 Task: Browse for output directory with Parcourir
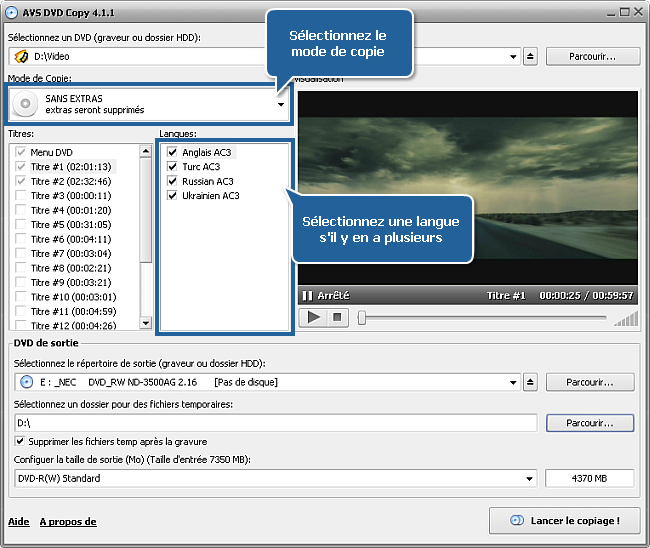(x=590, y=382)
